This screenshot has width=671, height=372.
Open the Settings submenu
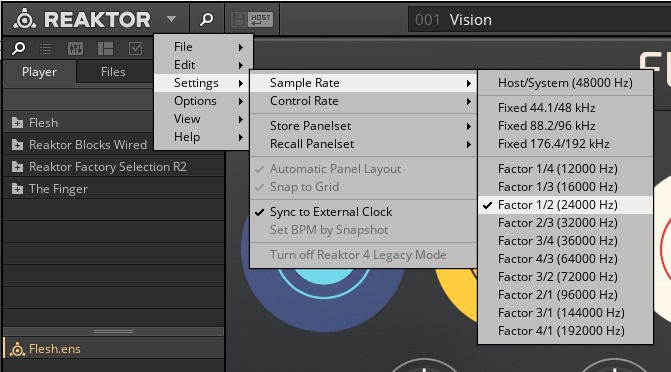(x=202, y=83)
